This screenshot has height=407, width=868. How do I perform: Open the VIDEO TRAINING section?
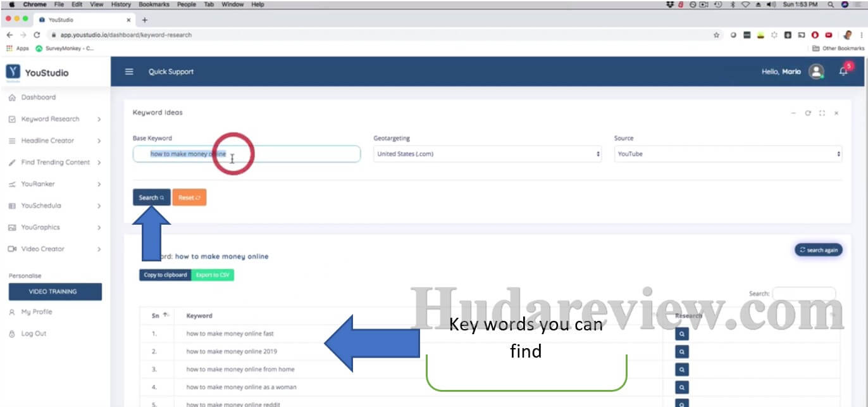(54, 291)
